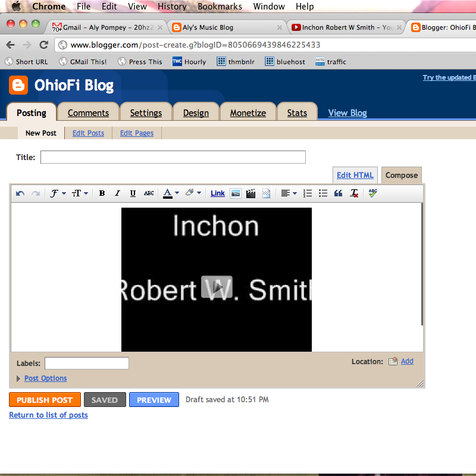Image resolution: width=476 pixels, height=476 pixels.
Task: Expand Post Options section
Action: [45, 378]
